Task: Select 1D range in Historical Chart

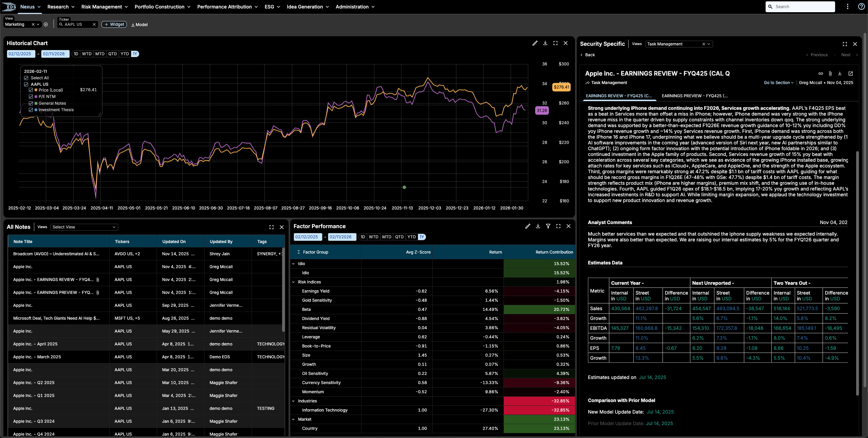Action: coord(76,54)
